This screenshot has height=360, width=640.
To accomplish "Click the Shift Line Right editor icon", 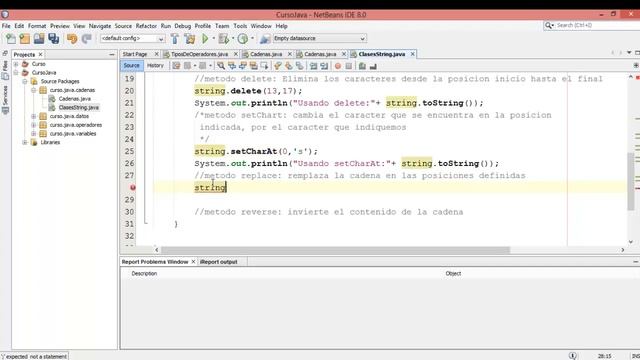I will (x=324, y=66).
